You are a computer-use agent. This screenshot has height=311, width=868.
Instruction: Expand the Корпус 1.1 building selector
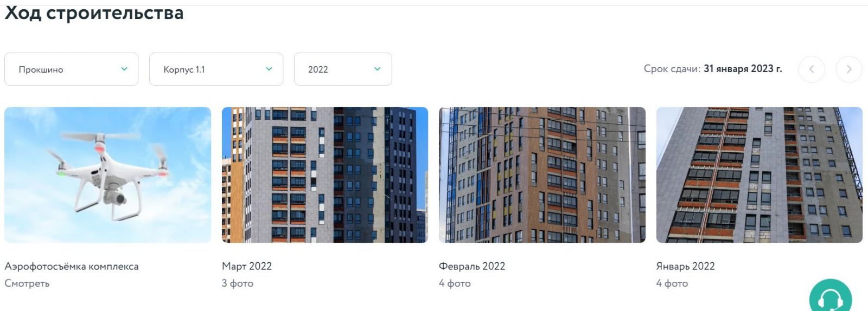pos(216,69)
